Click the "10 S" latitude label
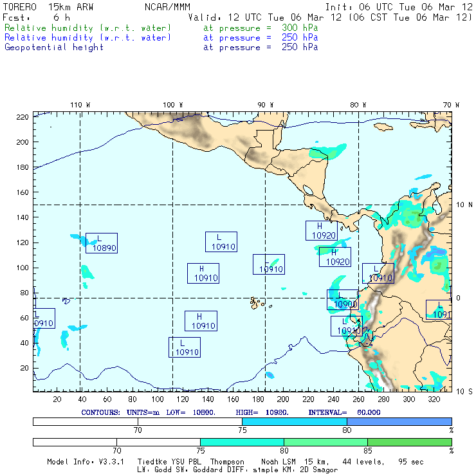Image resolution: width=476 pixels, height=476 pixels. (x=464, y=392)
